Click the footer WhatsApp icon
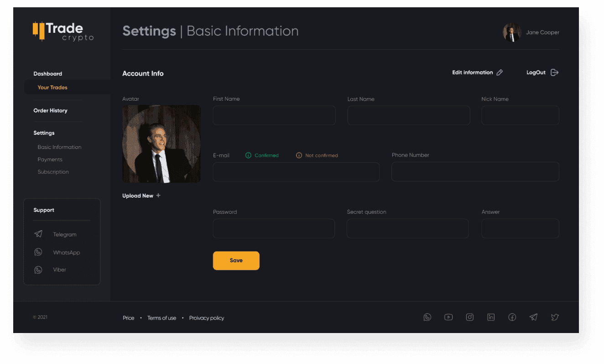This screenshot has height=364, width=604. click(427, 317)
